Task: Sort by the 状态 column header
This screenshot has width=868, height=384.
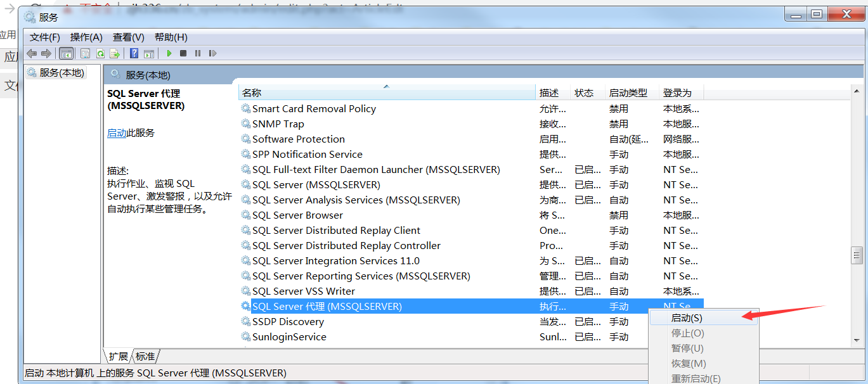Action: click(x=588, y=93)
